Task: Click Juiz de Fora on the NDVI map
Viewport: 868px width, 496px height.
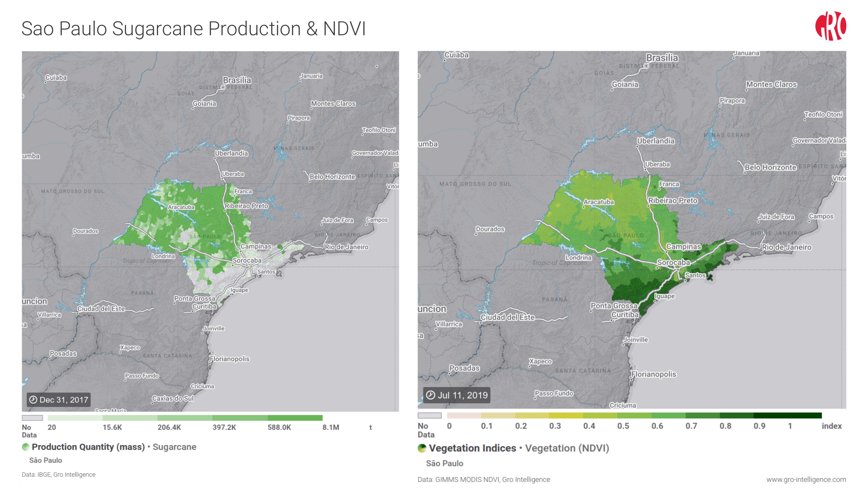Action: coord(776,217)
